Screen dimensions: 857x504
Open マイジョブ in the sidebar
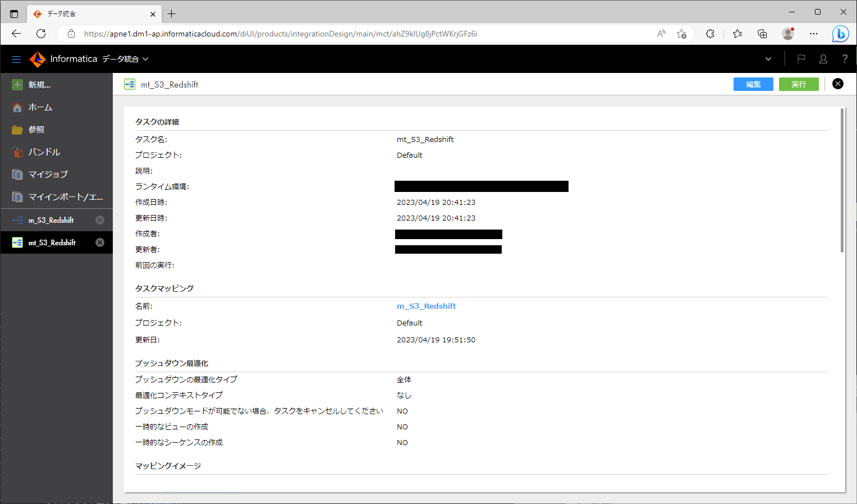click(18, 174)
